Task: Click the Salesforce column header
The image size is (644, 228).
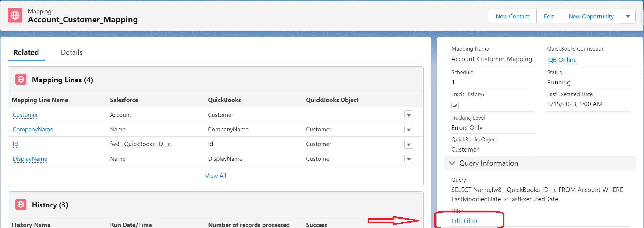Action: [x=124, y=100]
